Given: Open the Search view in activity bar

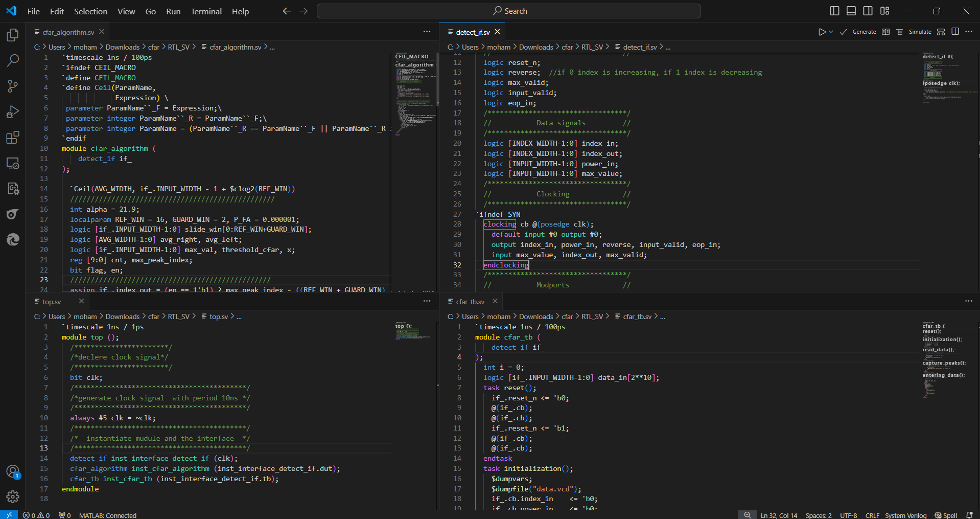Looking at the screenshot, I should pos(13,60).
